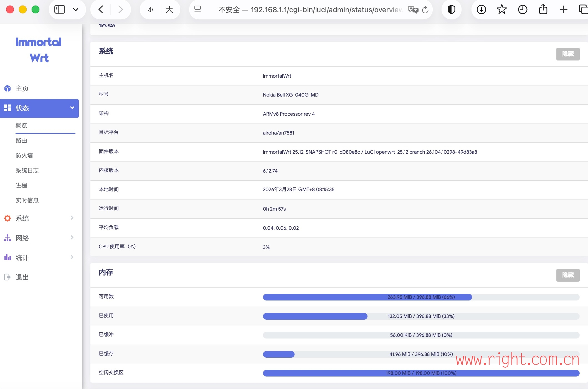Select hostname value ImmortalWrt in the table
The width and height of the screenshot is (588, 389).
click(x=277, y=76)
